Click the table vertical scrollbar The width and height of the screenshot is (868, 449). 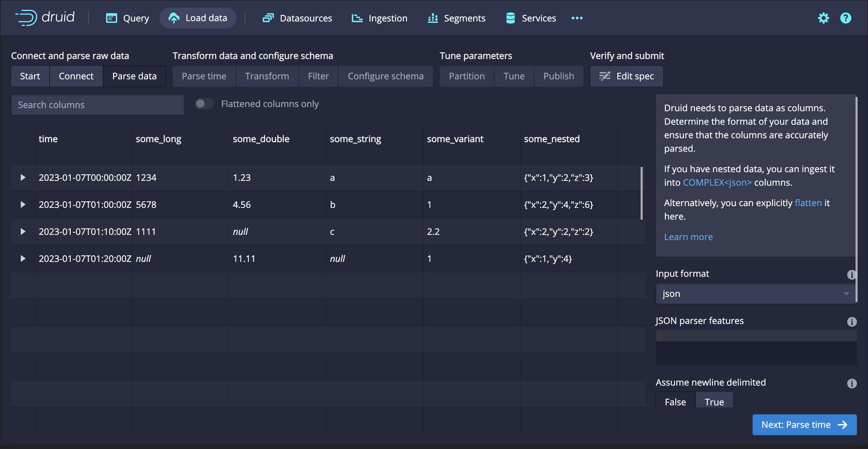point(641,193)
